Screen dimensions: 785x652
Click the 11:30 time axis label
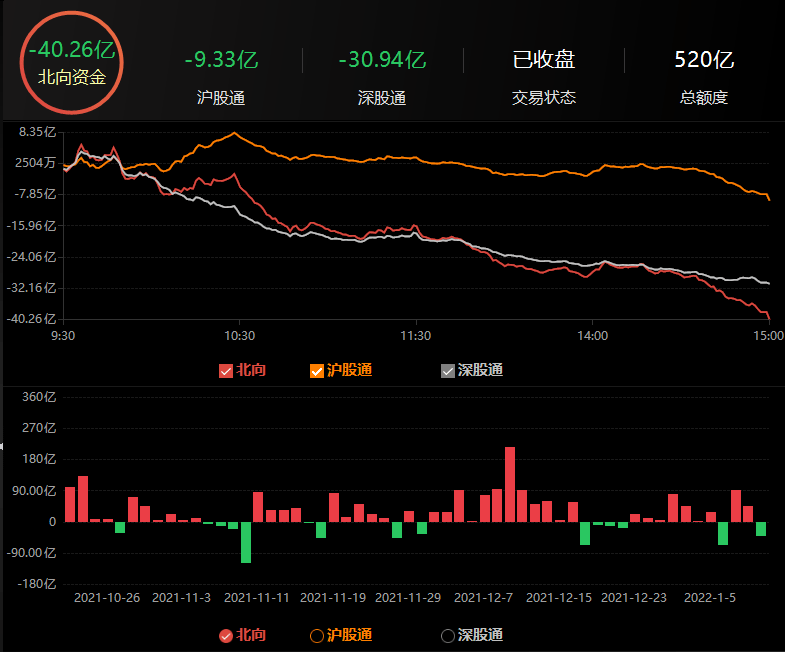(x=416, y=336)
